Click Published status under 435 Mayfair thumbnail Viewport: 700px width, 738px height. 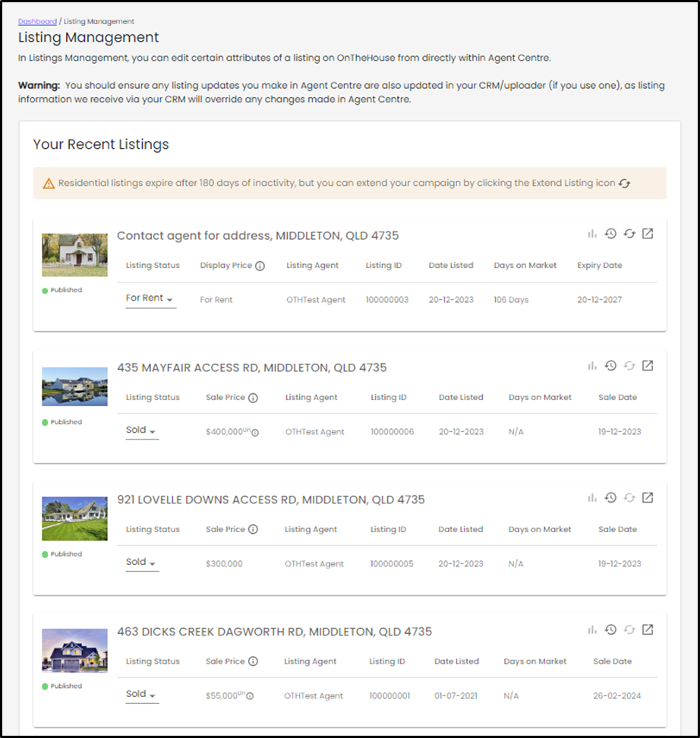tap(62, 422)
